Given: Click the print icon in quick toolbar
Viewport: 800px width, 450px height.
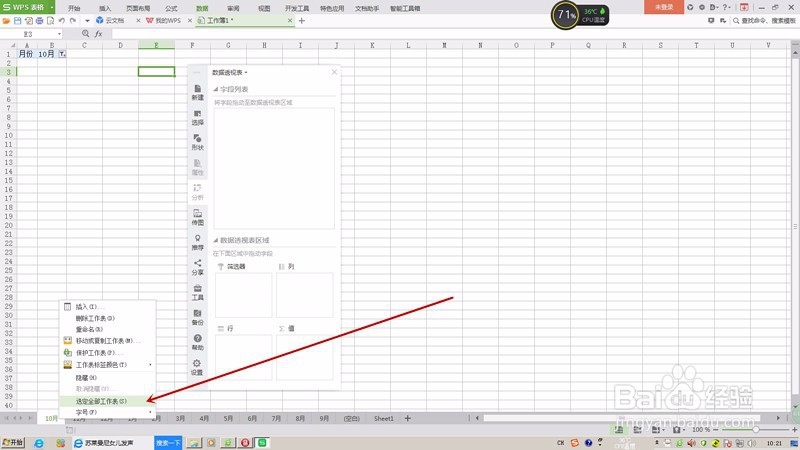Looking at the screenshot, I should [39, 21].
